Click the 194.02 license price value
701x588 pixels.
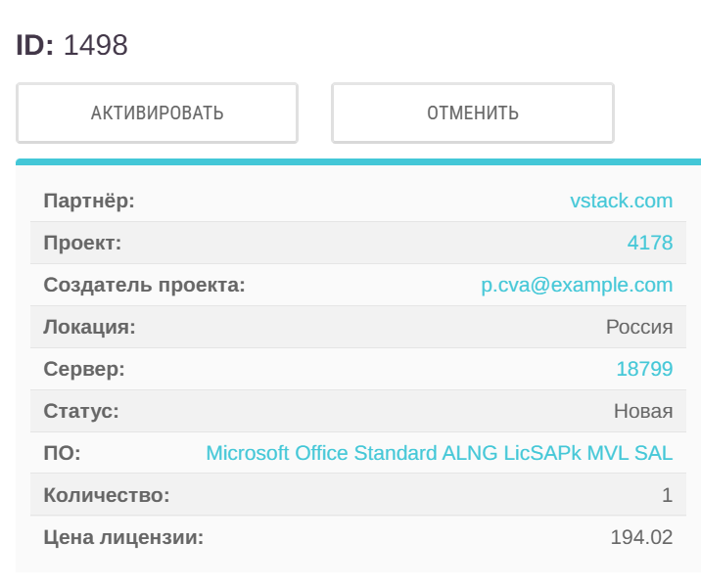point(641,537)
